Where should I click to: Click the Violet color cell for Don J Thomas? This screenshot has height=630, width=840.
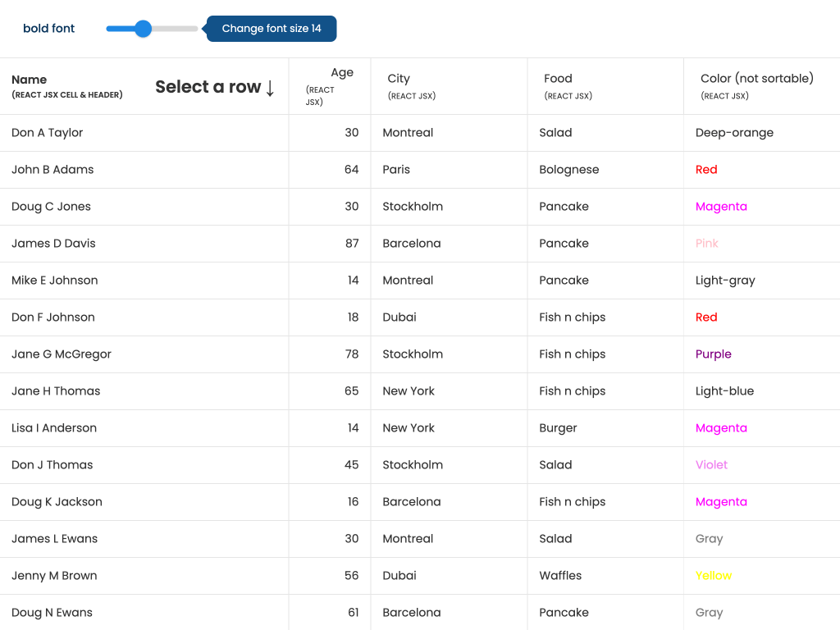[711, 465]
